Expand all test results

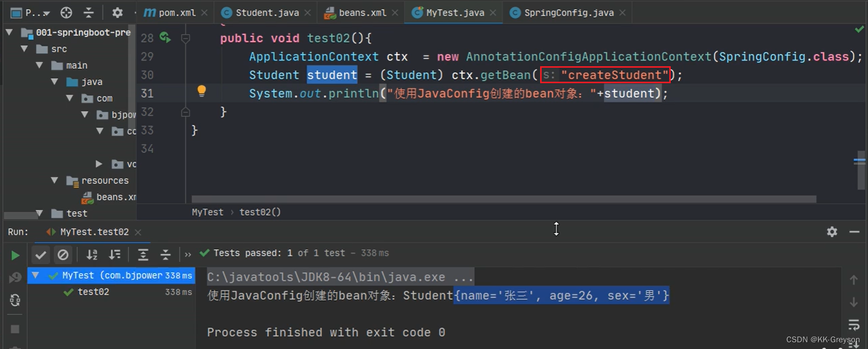point(143,254)
